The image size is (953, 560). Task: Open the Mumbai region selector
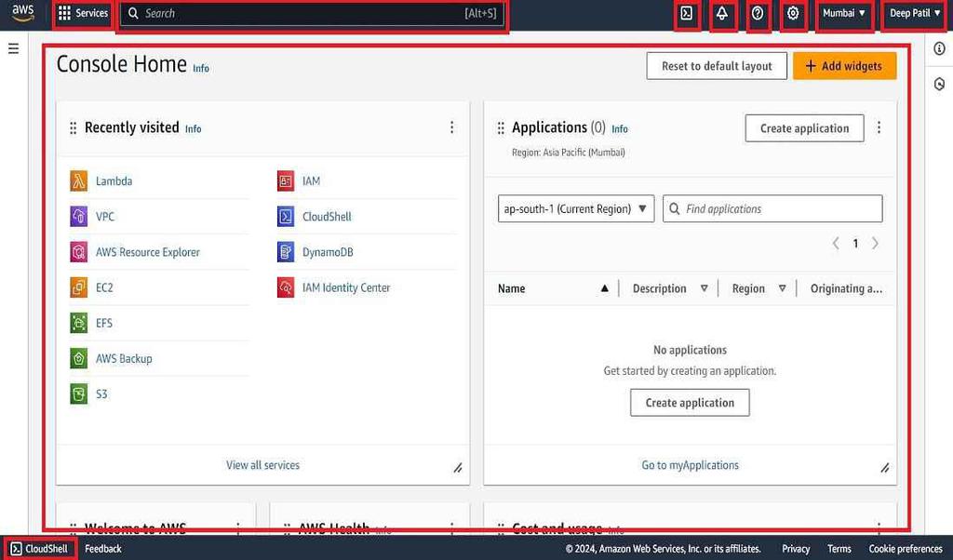click(844, 14)
